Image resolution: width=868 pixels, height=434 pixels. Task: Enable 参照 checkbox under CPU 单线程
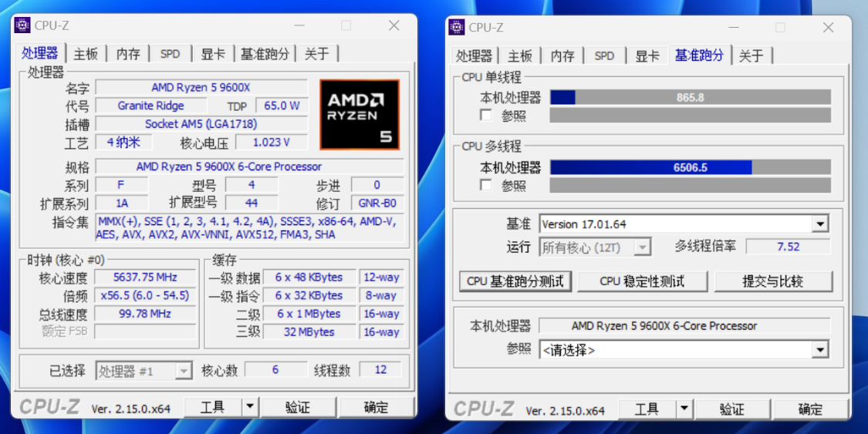(486, 115)
